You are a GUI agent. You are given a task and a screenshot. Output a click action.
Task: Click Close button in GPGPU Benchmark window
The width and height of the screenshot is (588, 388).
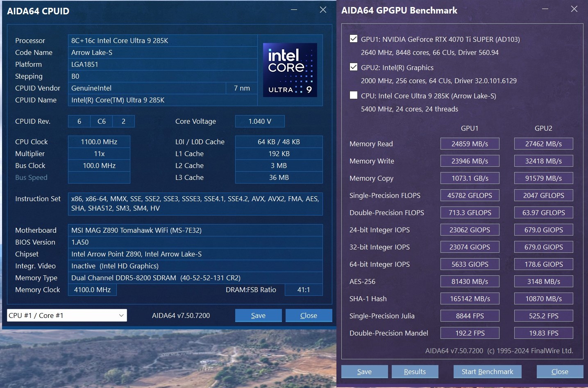[560, 372]
